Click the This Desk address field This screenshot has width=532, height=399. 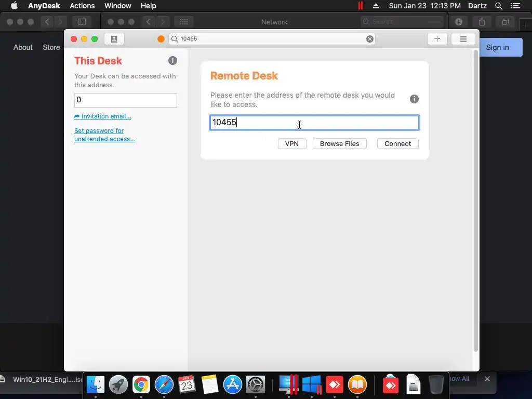tap(126, 100)
